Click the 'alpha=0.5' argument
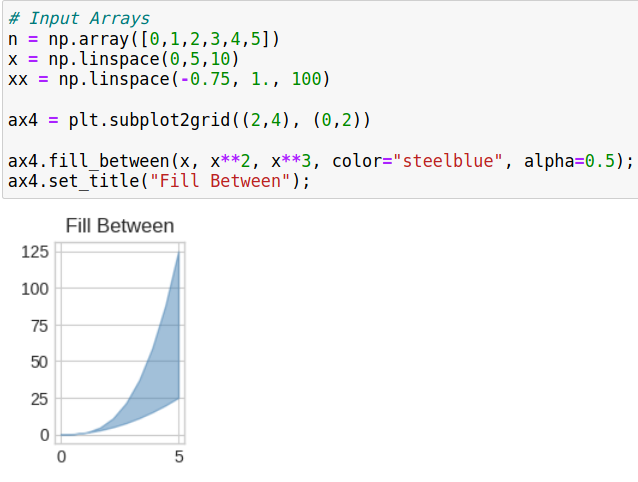This screenshot has width=638, height=482. coord(569,161)
